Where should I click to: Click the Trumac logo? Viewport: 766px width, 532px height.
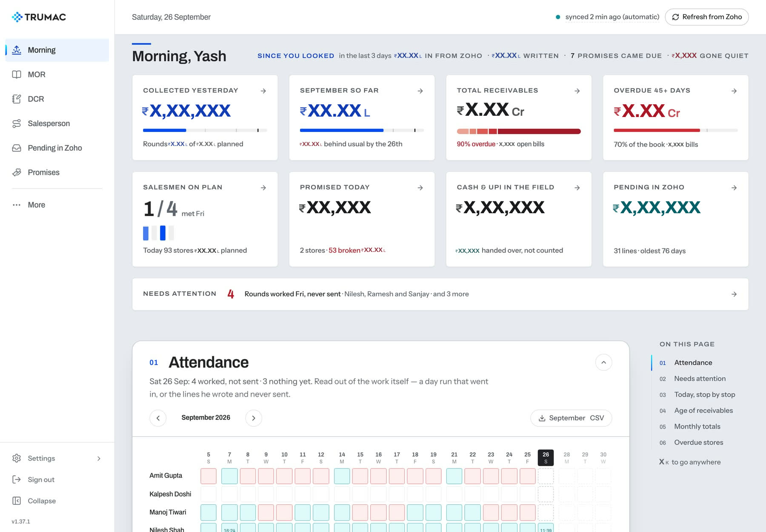(x=39, y=17)
